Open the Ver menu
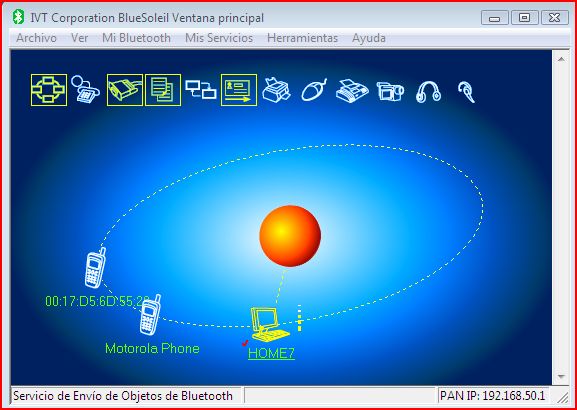The height and width of the screenshot is (410, 577). tap(79, 38)
